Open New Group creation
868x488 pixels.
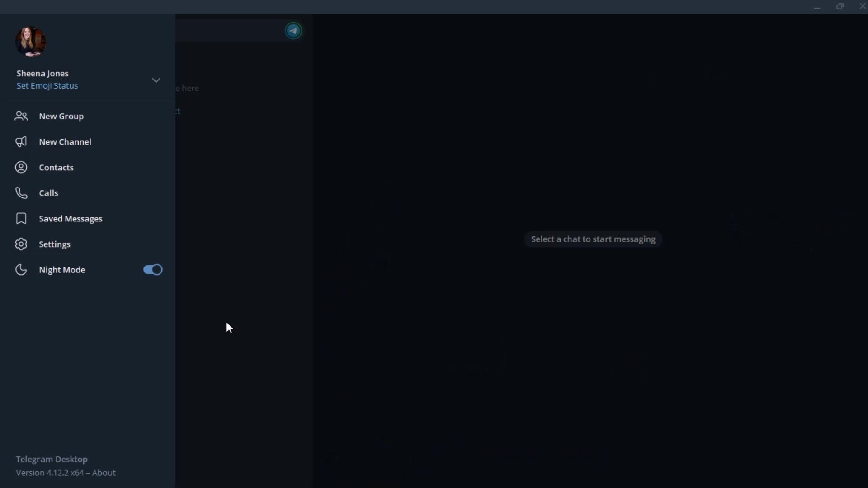click(61, 116)
